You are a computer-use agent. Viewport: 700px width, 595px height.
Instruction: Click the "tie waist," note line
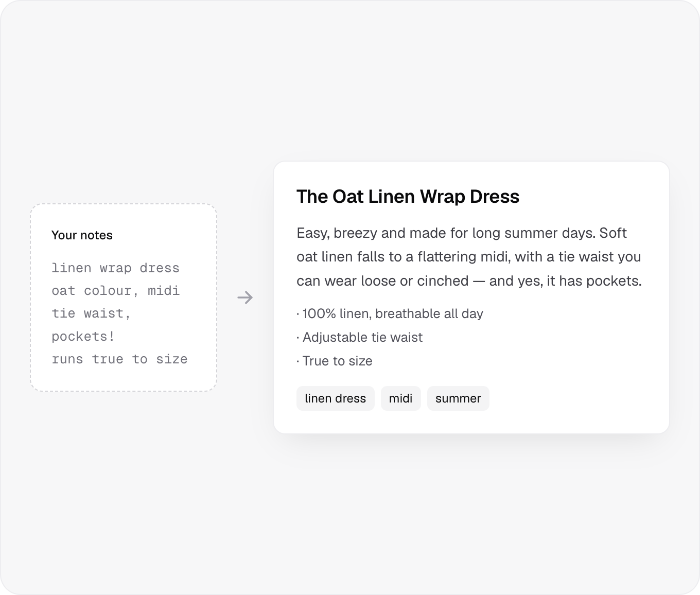tap(91, 313)
